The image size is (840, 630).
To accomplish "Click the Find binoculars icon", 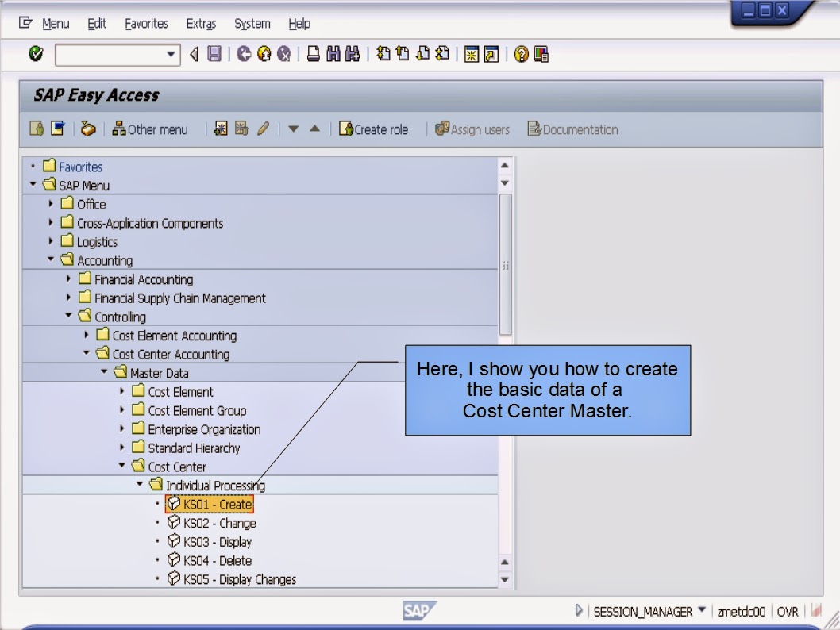I will coord(333,54).
